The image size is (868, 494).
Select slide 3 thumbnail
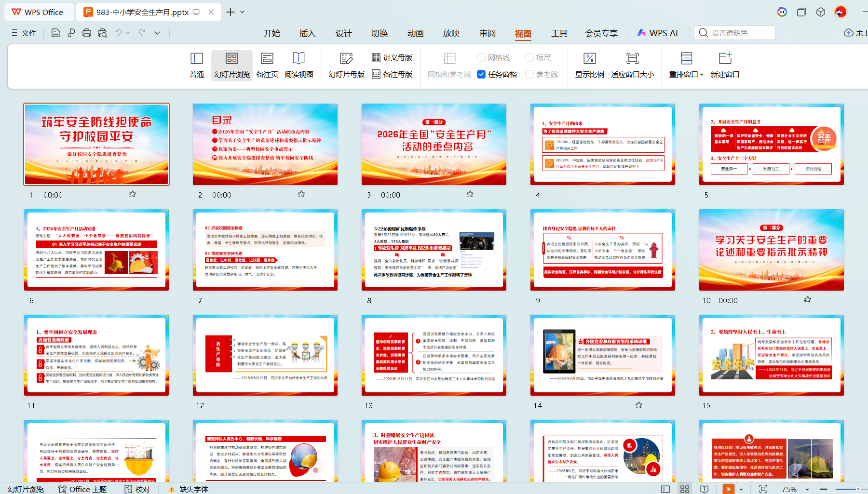click(434, 144)
